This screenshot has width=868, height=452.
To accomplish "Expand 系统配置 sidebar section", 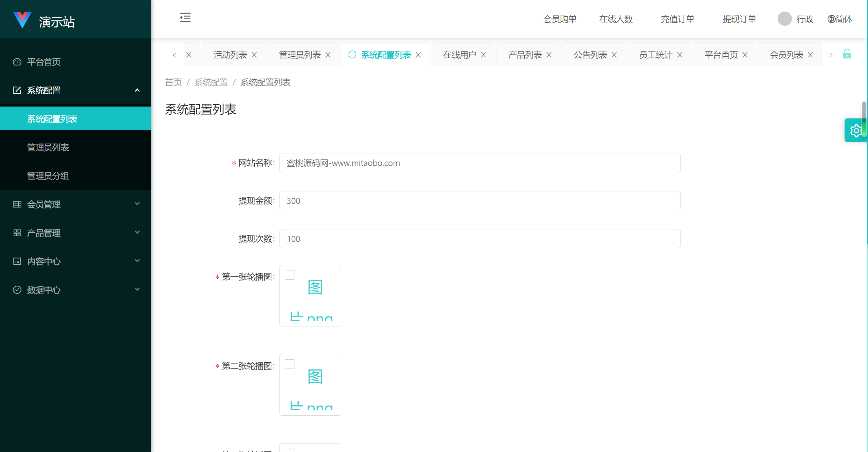I will 75,90.
